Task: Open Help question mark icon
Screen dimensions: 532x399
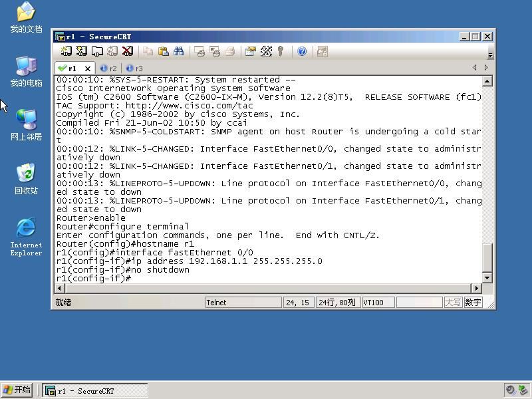Action: coord(302,51)
